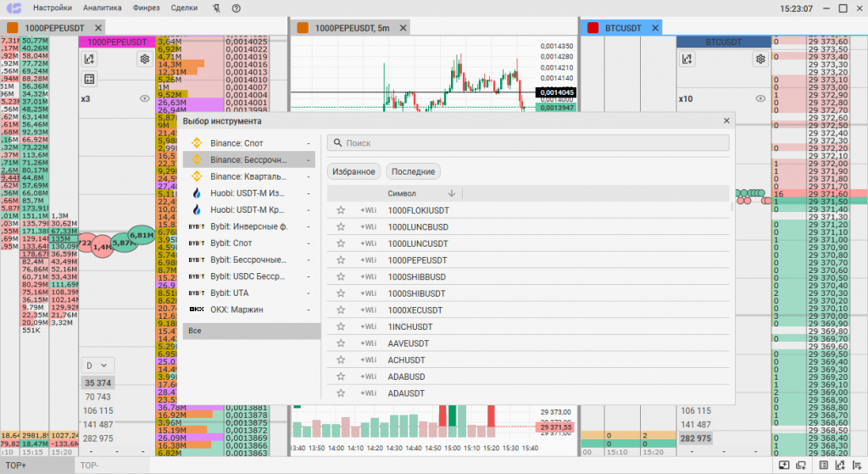
Task: Click add workspace icon in bottom bar
Action: (x=784, y=466)
